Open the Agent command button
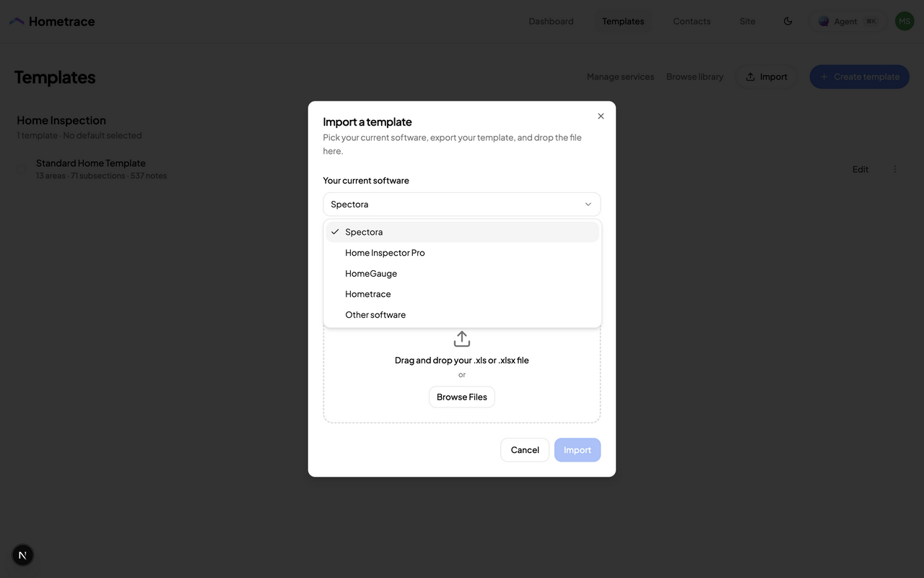The width and height of the screenshot is (924, 578). pyautogui.click(x=847, y=22)
